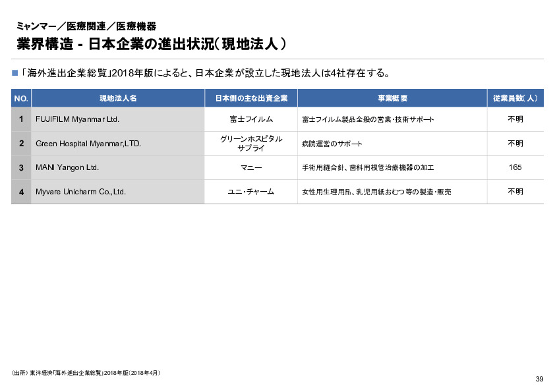Click '不明' employee count in Myvare Unicharm row
Image resolution: width=555 pixels, height=392 pixels.
click(x=515, y=192)
